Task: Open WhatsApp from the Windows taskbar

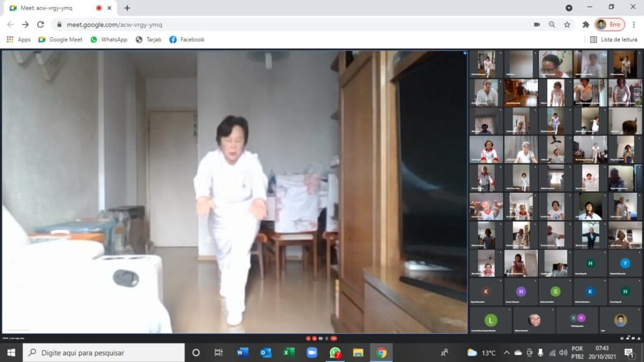Action: [x=335, y=352]
